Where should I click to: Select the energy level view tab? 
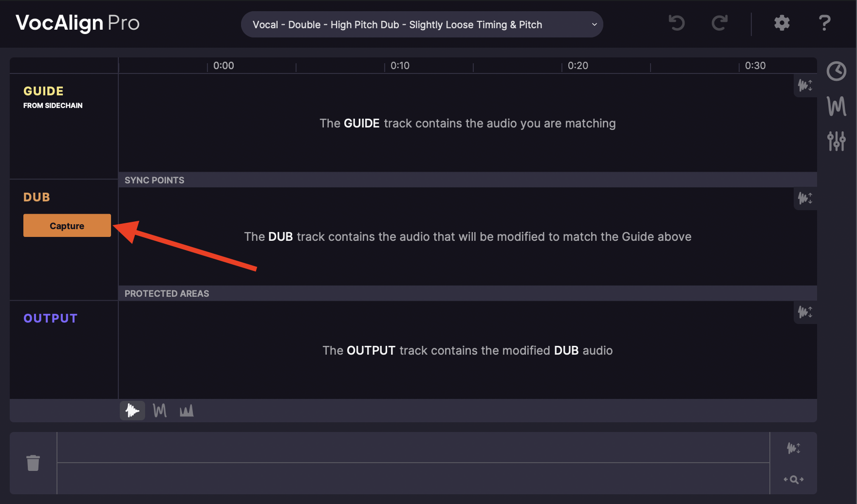pos(186,411)
